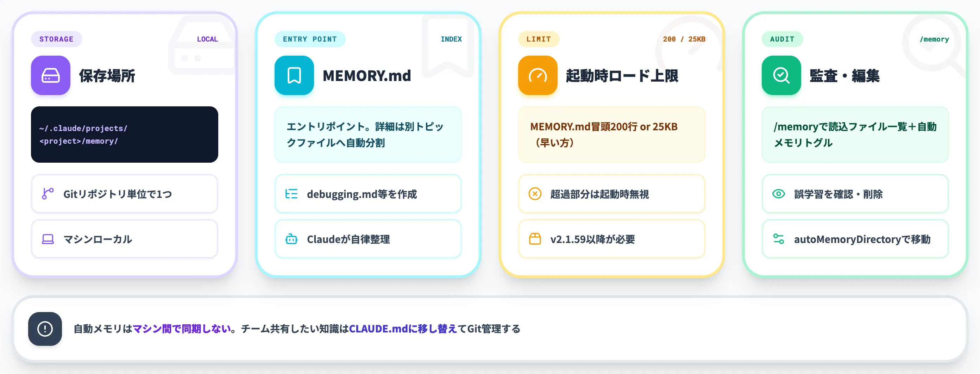Click the highlighted CLAUDE.mdに移し替え phrase
The image size is (980, 374).
coord(403,329)
